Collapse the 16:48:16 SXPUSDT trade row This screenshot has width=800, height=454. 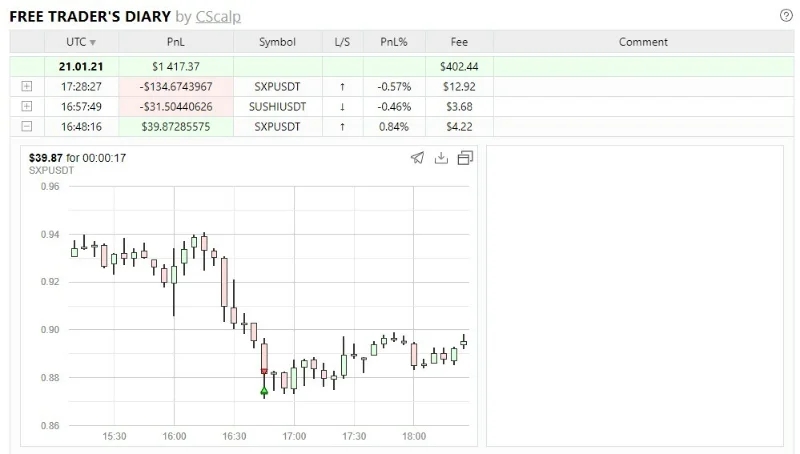coord(27,127)
